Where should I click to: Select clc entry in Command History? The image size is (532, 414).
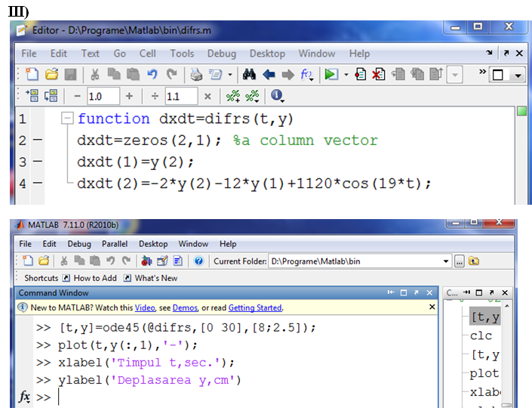(x=481, y=335)
